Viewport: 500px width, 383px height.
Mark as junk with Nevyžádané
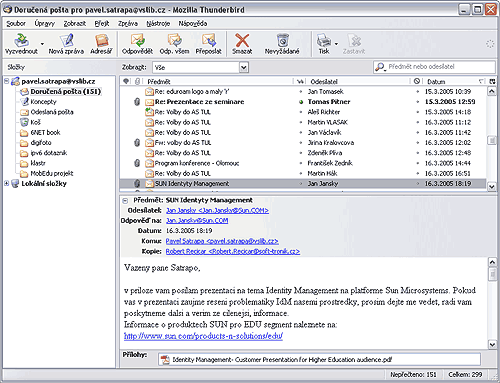pos(282,43)
